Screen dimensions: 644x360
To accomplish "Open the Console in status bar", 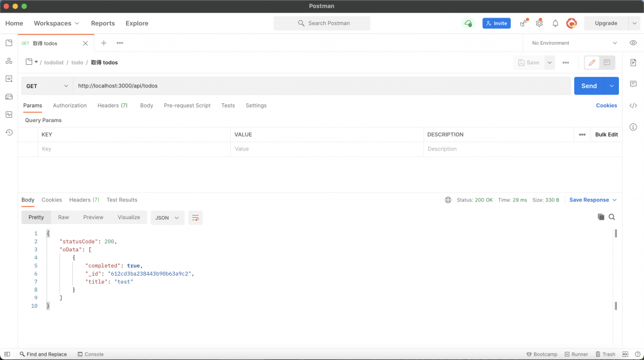I will pyautogui.click(x=91, y=354).
